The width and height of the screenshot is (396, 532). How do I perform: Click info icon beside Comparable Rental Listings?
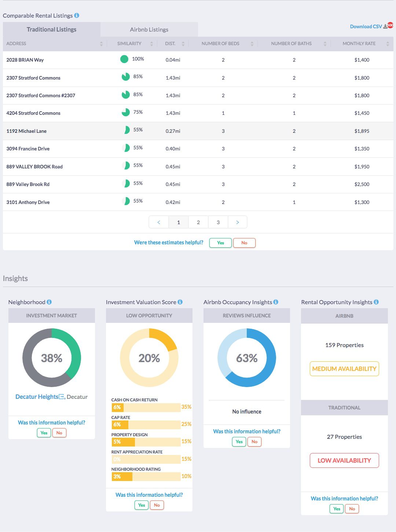[77, 15]
